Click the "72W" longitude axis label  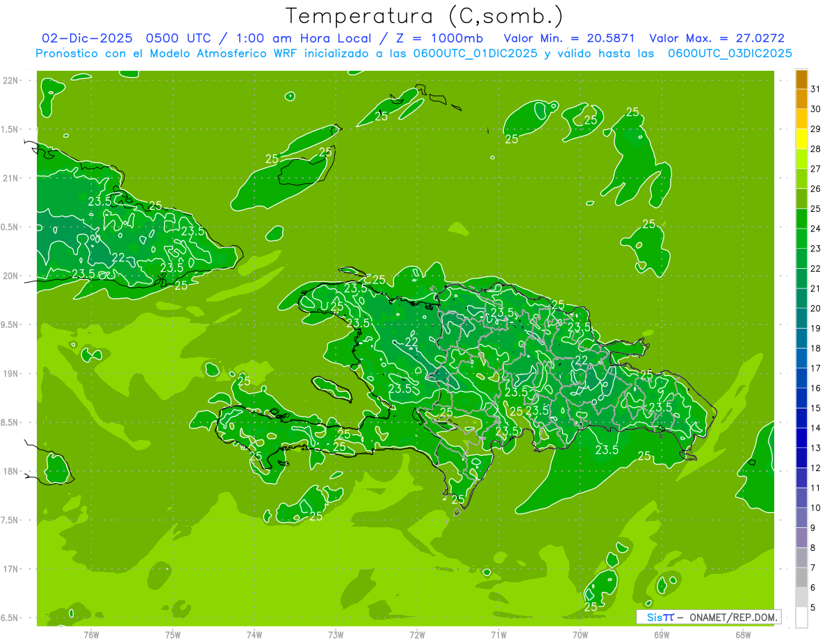(418, 634)
